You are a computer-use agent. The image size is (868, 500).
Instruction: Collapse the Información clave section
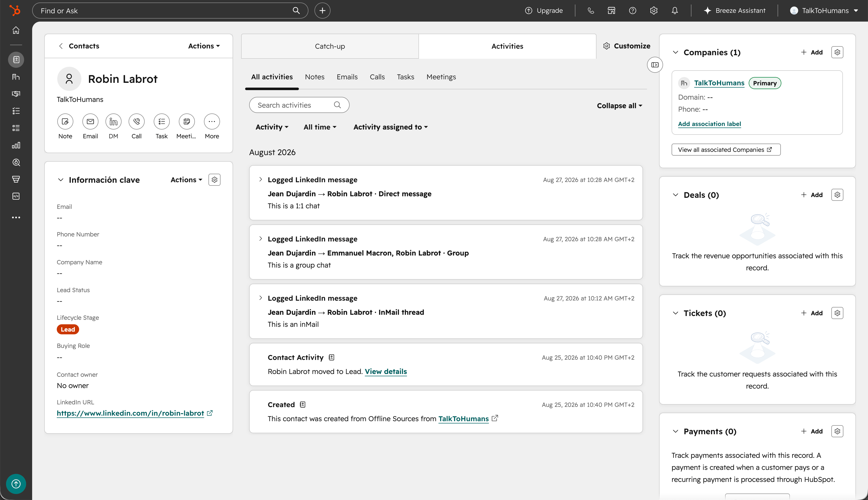[61, 180]
